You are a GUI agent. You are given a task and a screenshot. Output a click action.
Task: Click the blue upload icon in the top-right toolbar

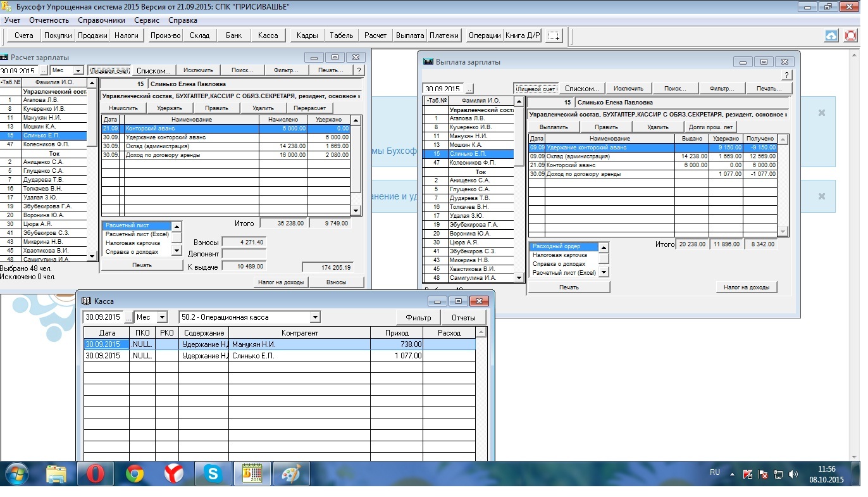pyautogui.click(x=832, y=35)
